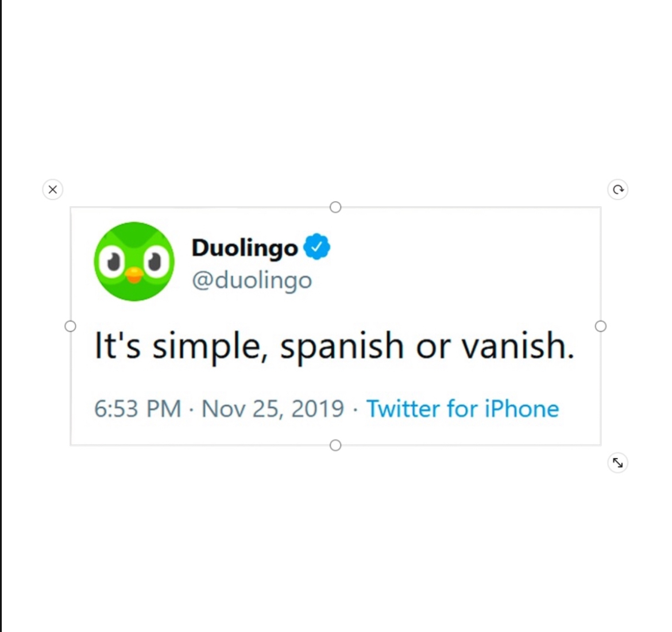This screenshot has width=672, height=632.
Task: Click the word "spanish" in the tweet
Action: 342,346
